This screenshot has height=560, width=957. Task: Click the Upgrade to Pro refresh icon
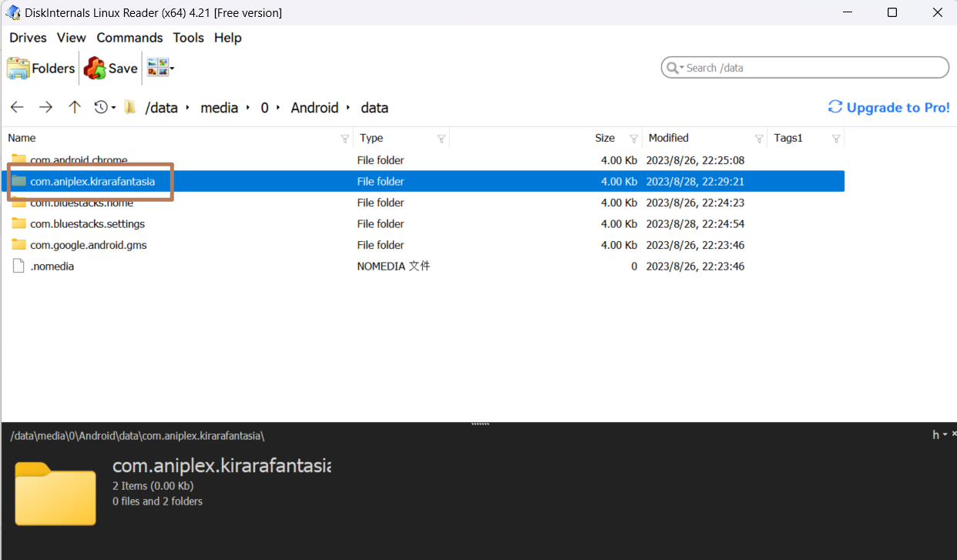tap(835, 107)
